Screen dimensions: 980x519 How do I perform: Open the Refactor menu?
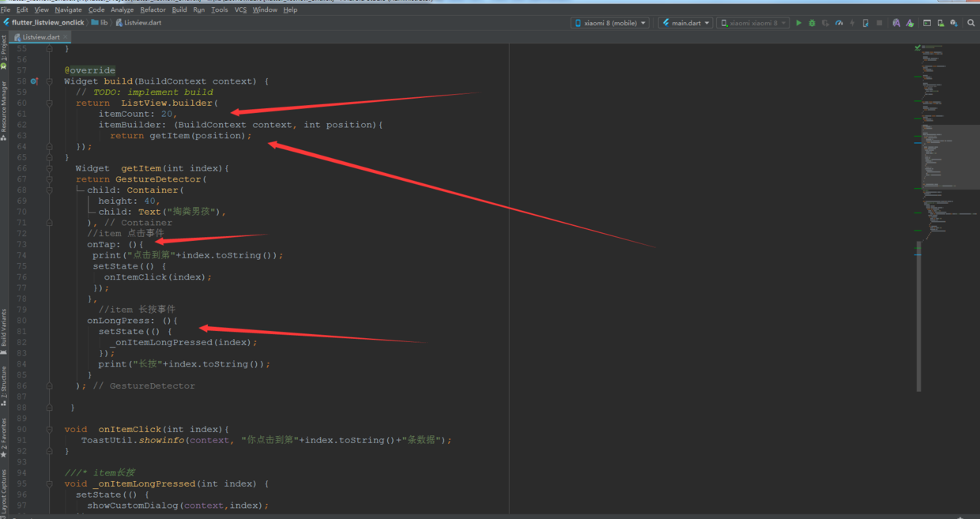coord(153,9)
